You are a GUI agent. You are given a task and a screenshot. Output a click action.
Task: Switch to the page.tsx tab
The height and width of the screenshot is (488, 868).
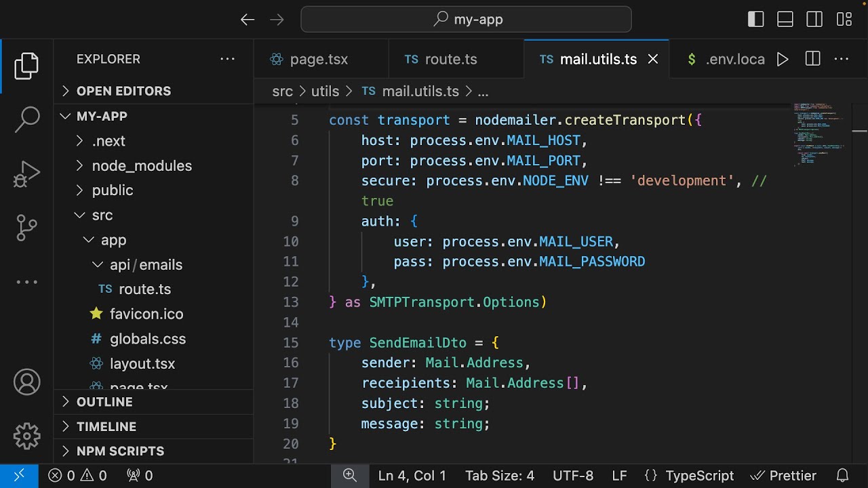pyautogui.click(x=321, y=59)
